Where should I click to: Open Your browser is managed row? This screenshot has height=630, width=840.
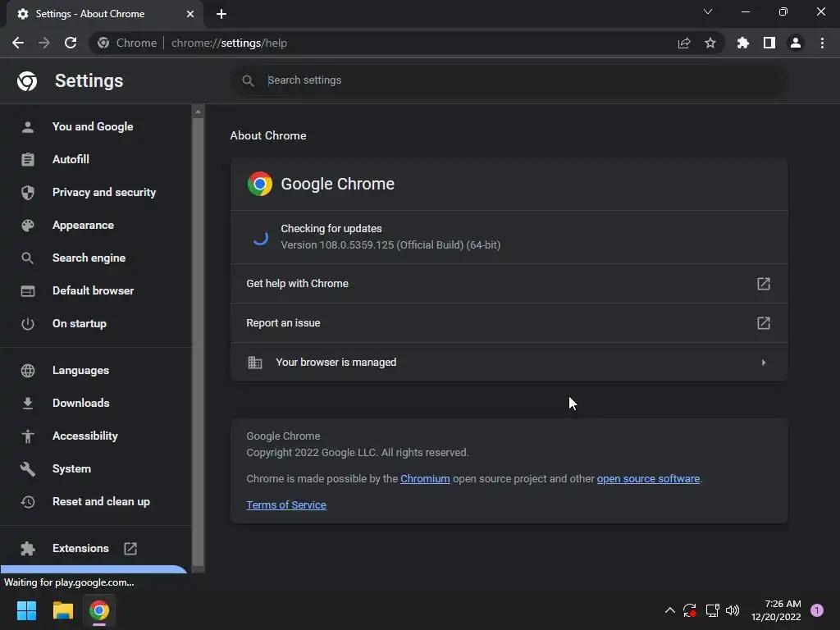click(509, 362)
